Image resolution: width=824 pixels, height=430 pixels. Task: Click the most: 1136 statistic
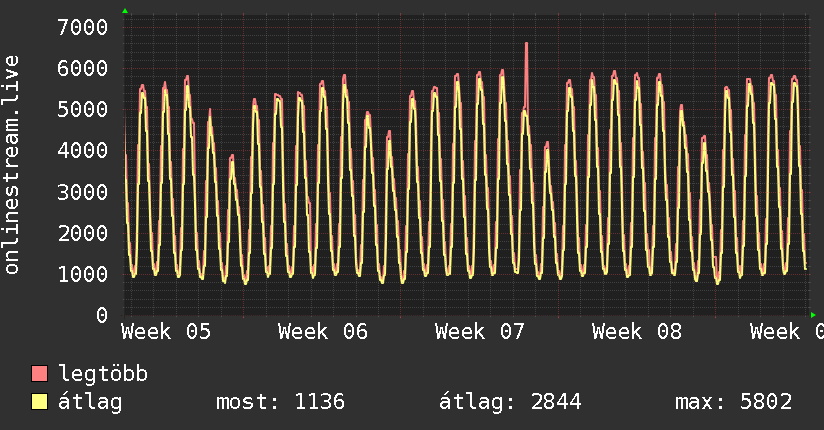(x=280, y=403)
